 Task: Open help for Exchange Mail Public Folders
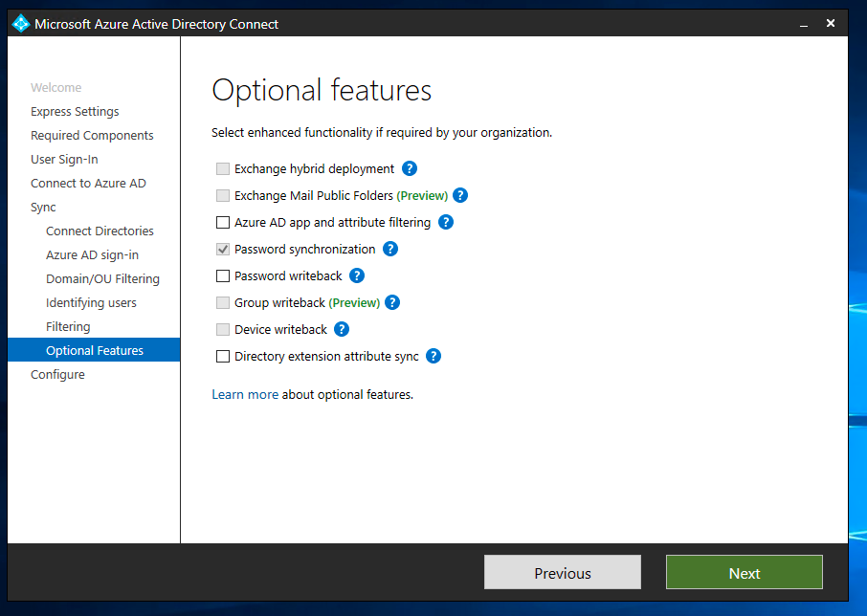460,195
